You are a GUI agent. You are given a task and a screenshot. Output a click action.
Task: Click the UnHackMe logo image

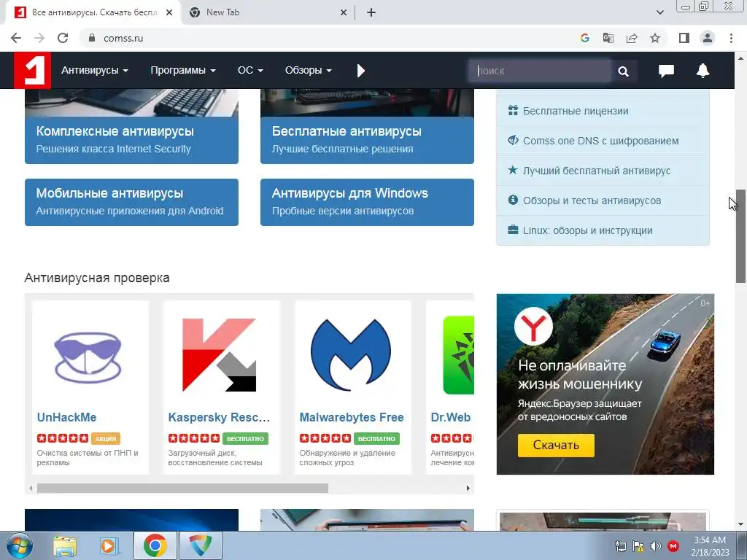88,357
